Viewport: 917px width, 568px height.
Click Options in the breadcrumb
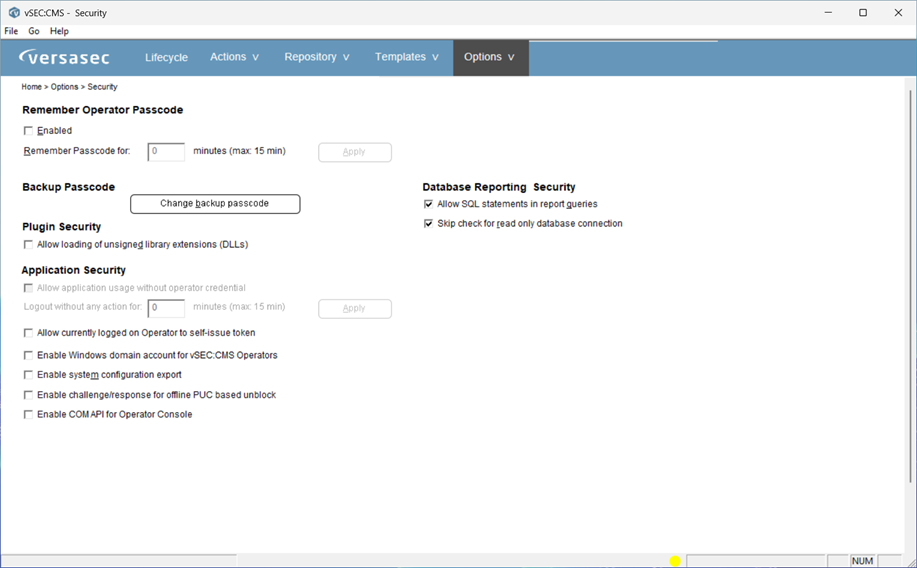(x=64, y=87)
